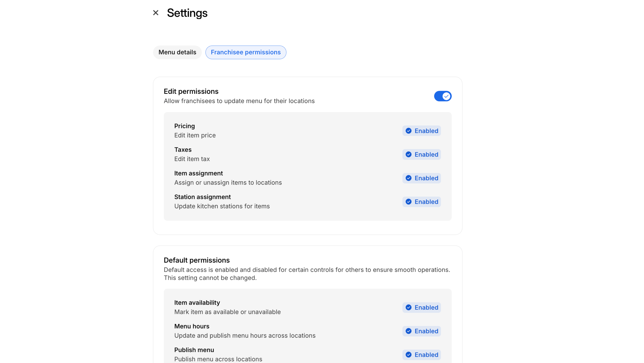
Task: Click the Taxes Enabled check icon
Action: point(409,154)
